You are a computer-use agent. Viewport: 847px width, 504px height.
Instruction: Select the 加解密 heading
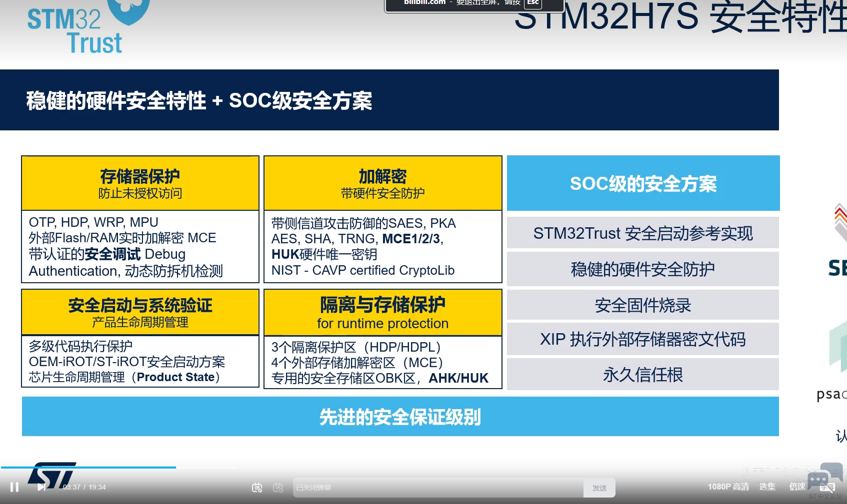point(382,176)
